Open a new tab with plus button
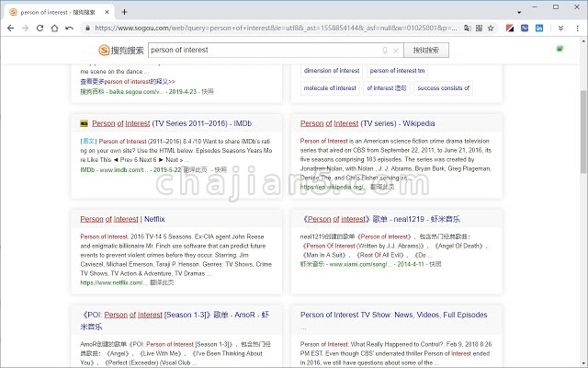 125,12
